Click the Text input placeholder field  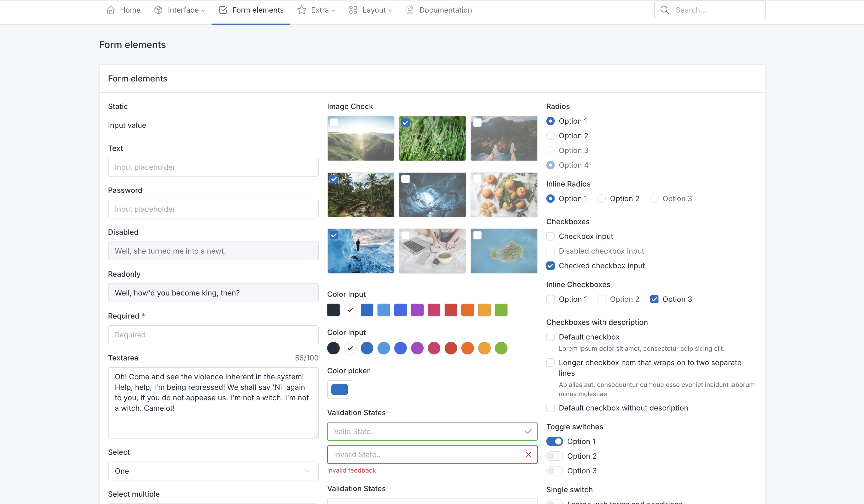pos(213,167)
